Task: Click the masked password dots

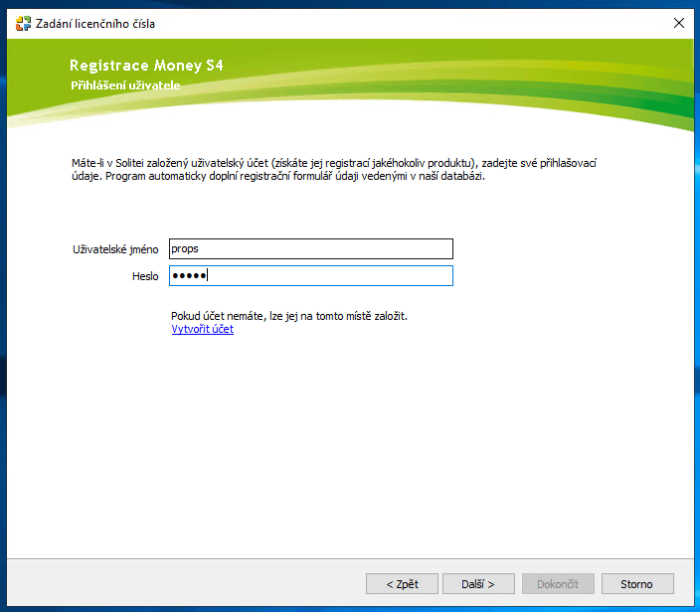Action: [189, 275]
